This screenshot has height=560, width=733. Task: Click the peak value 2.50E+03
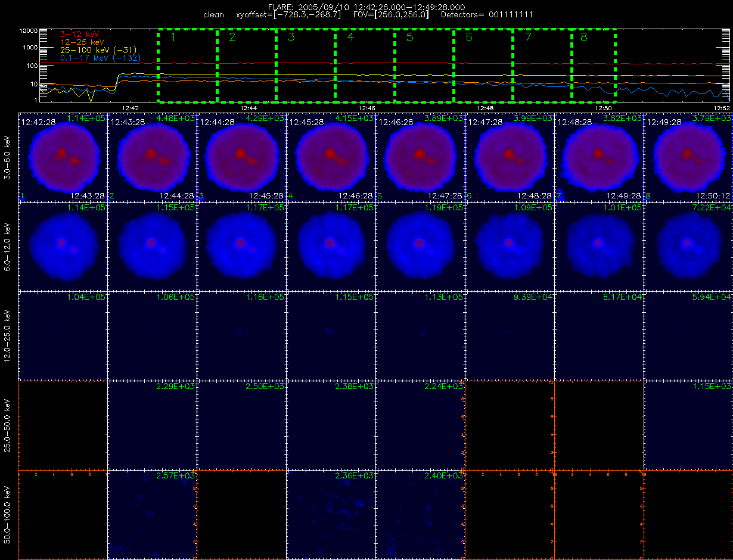click(x=265, y=386)
